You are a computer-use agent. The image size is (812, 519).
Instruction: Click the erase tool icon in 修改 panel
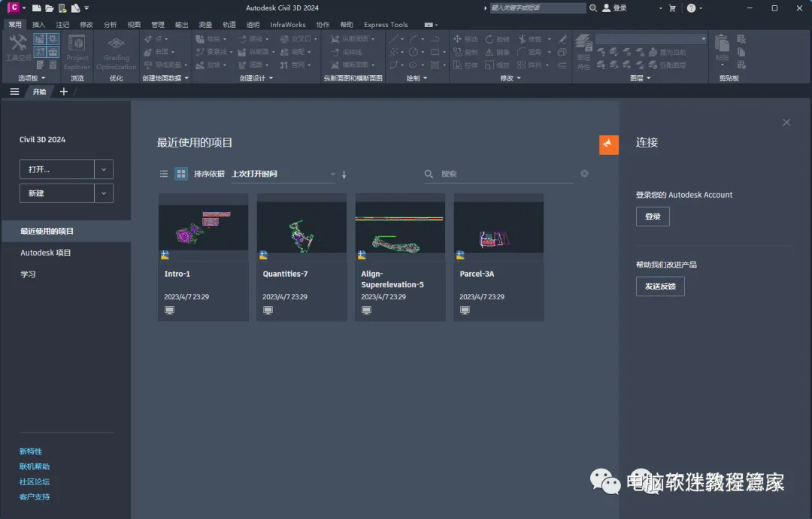pos(562,39)
